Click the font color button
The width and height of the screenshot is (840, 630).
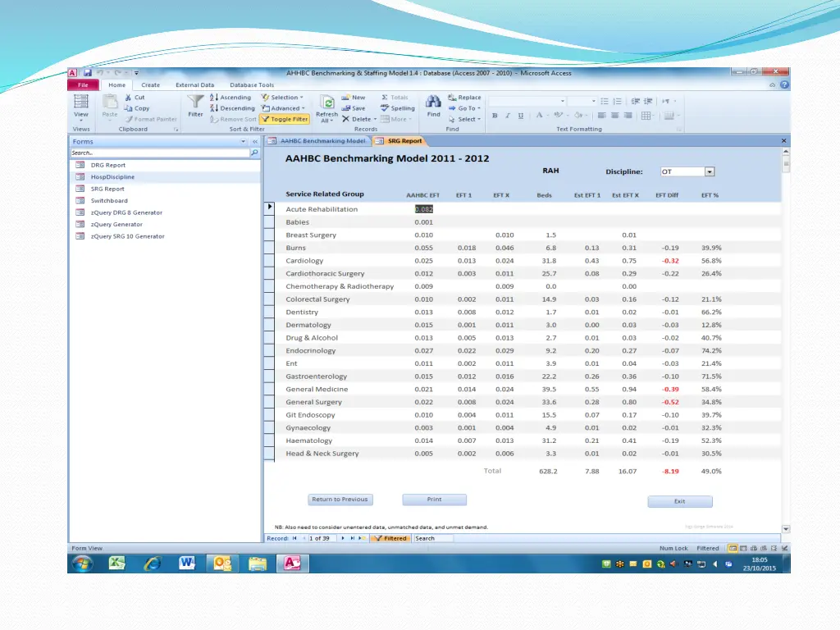(x=540, y=115)
